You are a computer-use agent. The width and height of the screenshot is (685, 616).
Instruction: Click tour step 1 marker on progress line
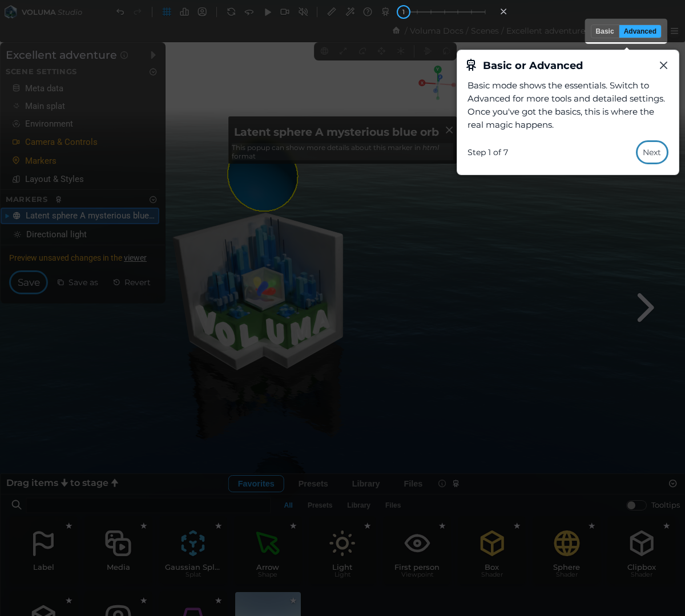point(404,12)
